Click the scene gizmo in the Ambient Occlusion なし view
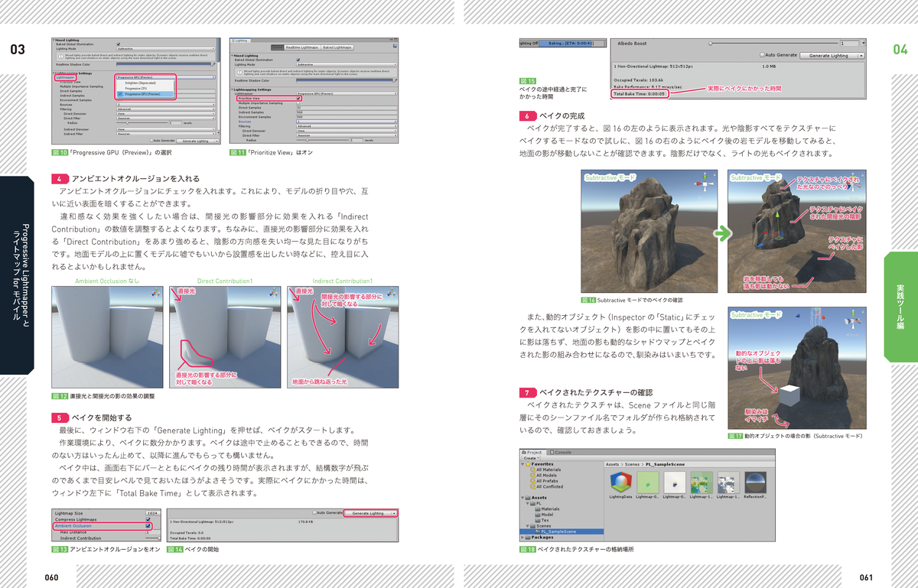The height and width of the screenshot is (588, 918). coord(156,294)
